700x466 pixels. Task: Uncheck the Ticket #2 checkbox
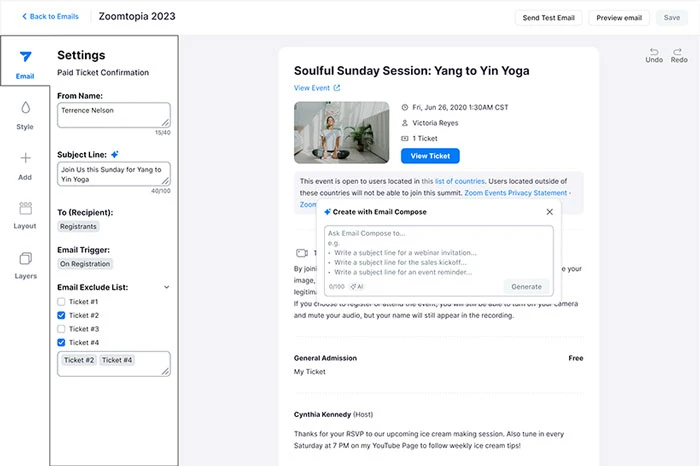point(62,315)
